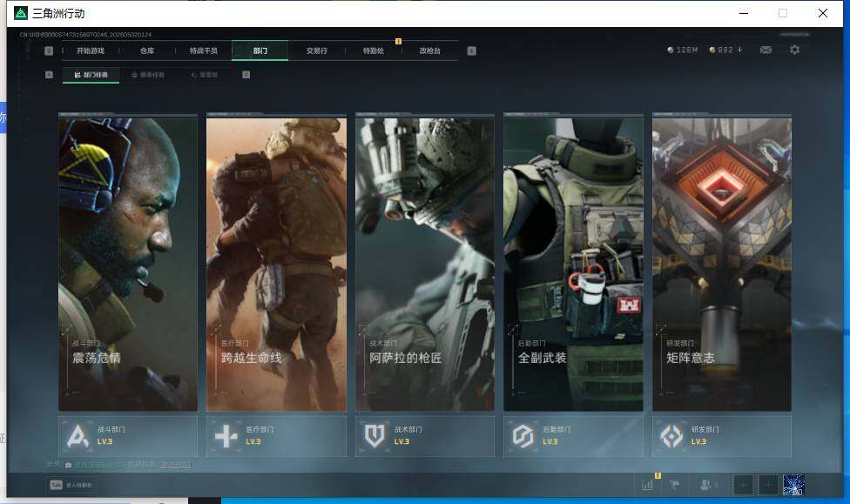Click the underlined link in world chat line
The image size is (850, 504).
(x=175, y=465)
